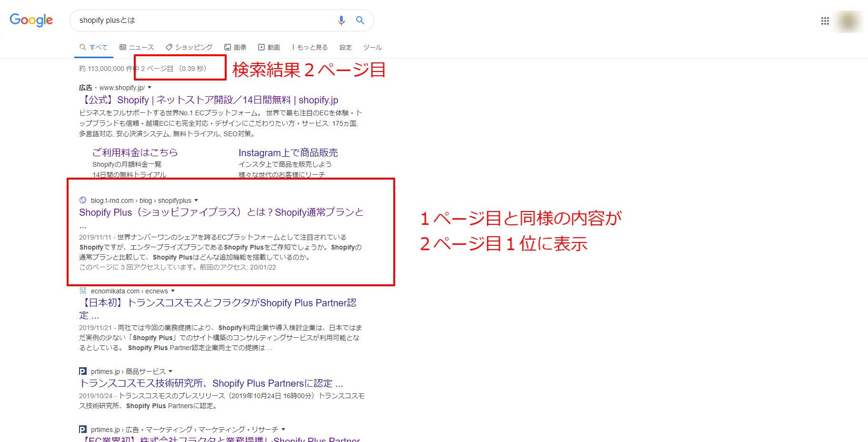Viewport: 868px width, 442px height.
Task: Expand the arrow beside prtimes.jp › 広告・マーケティング
Action: tap(283, 430)
